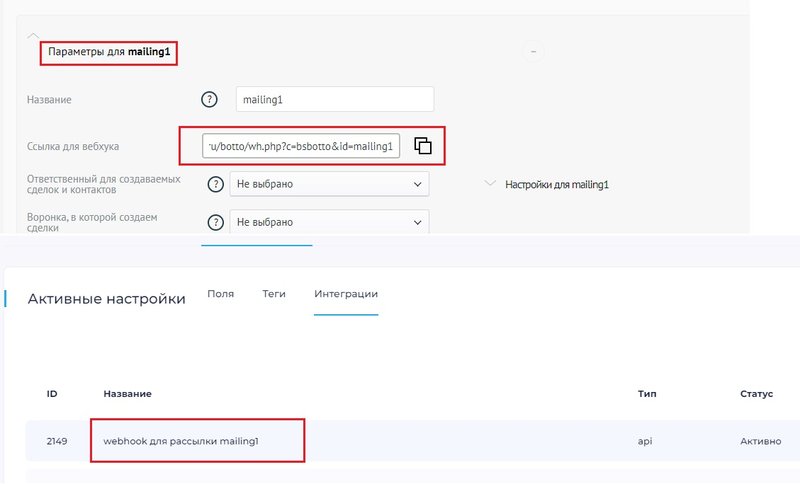This screenshot has height=484, width=800.
Task: Click the Параметры для mailing1 heading
Action: [x=108, y=51]
